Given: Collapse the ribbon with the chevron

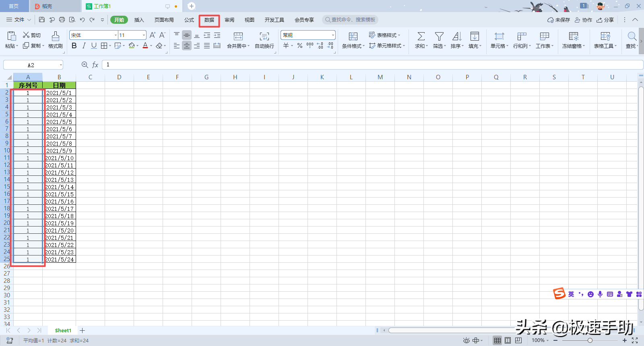Looking at the screenshot, I should (x=635, y=20).
